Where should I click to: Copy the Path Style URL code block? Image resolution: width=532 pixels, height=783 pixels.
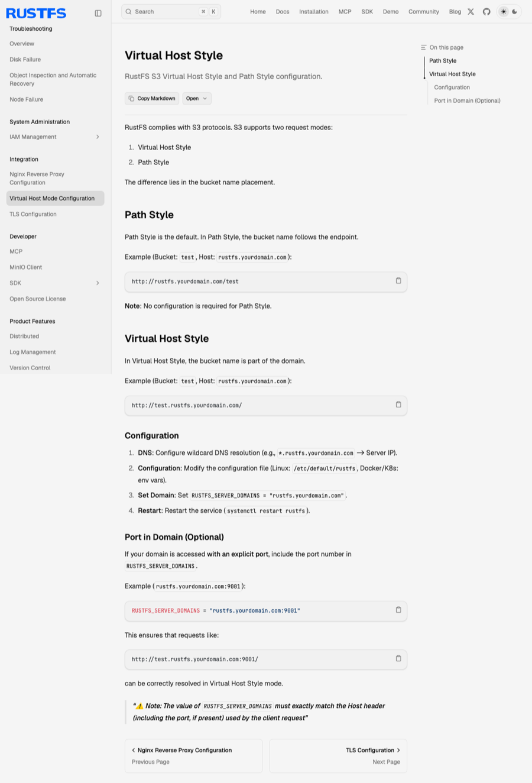coord(398,281)
